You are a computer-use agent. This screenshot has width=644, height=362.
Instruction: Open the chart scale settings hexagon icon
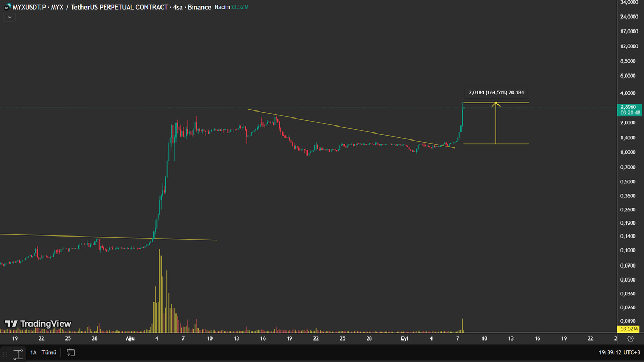630,339
